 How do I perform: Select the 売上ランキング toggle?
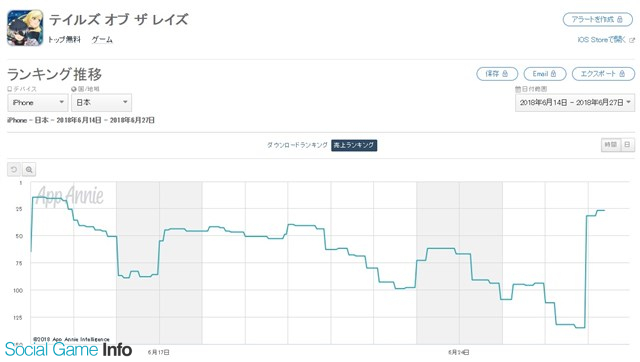354,145
